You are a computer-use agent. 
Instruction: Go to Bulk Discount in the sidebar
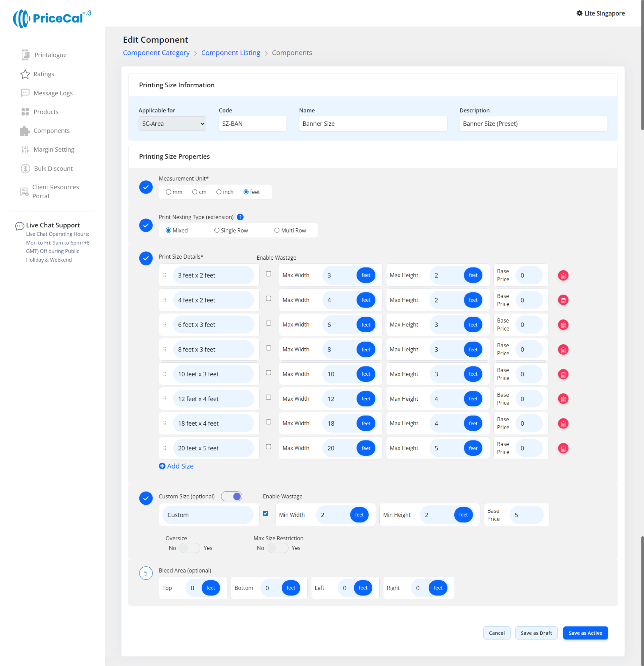pyautogui.click(x=53, y=169)
